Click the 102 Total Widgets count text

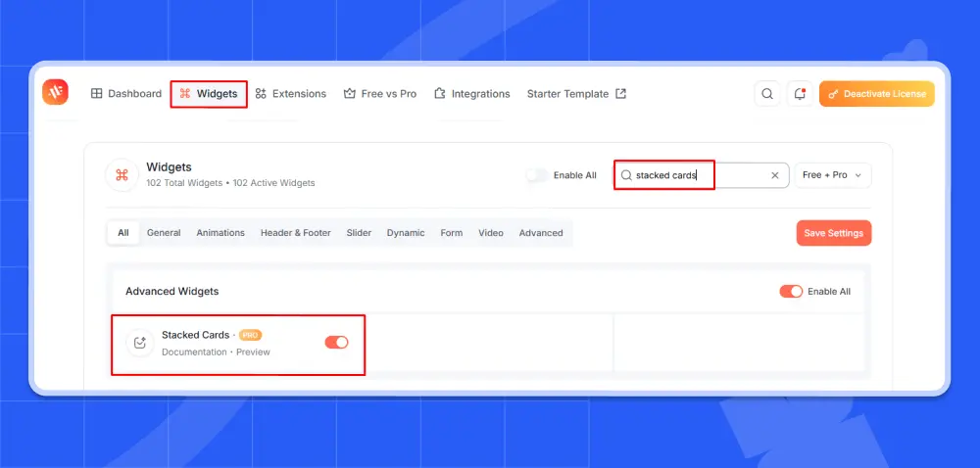point(184,183)
